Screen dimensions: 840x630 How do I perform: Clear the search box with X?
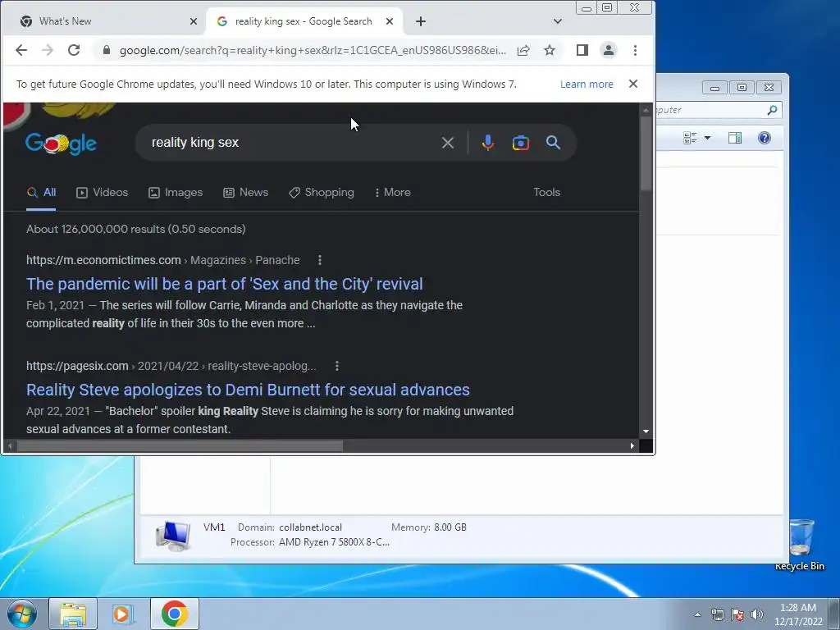tap(448, 143)
